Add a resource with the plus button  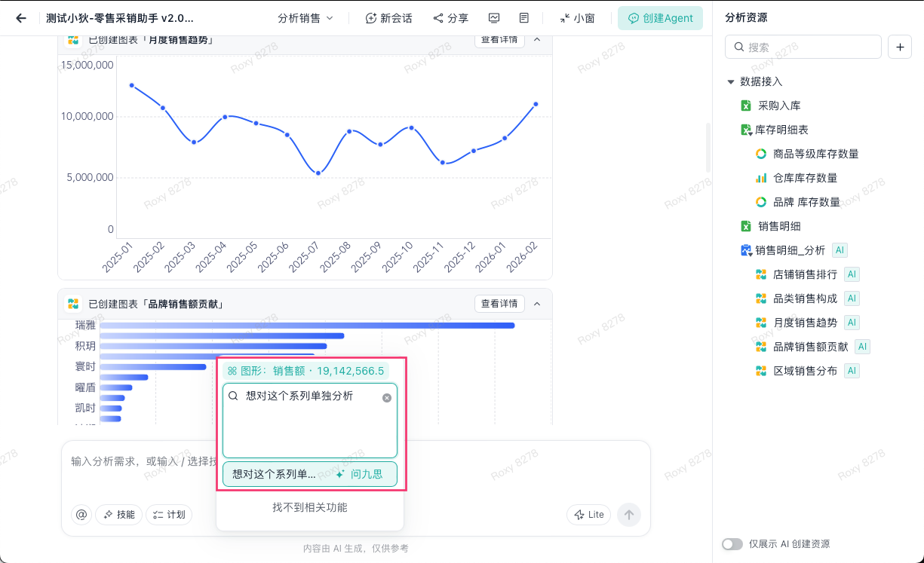click(899, 47)
